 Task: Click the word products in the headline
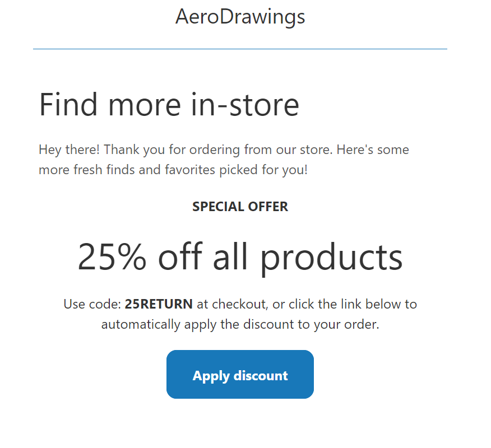click(x=331, y=256)
